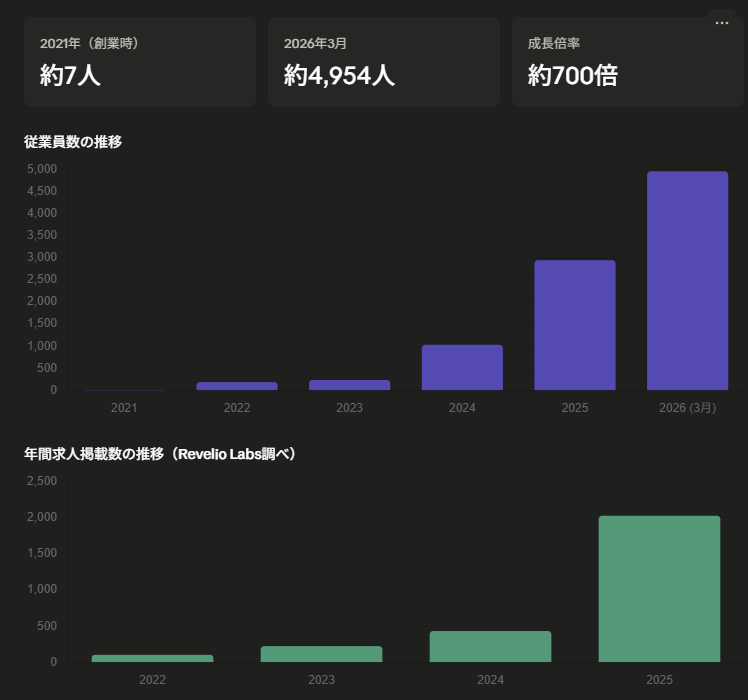748x700 pixels.
Task: Click the 4,000 y-axis label
Action: [42, 213]
